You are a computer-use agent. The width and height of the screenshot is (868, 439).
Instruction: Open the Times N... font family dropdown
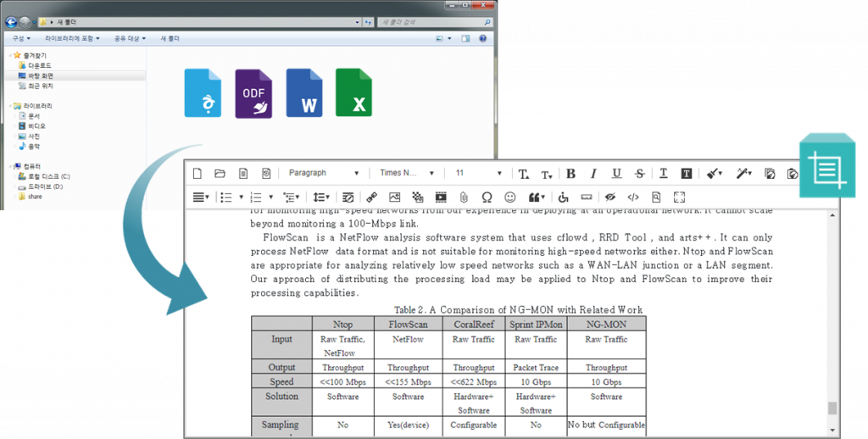point(406,173)
